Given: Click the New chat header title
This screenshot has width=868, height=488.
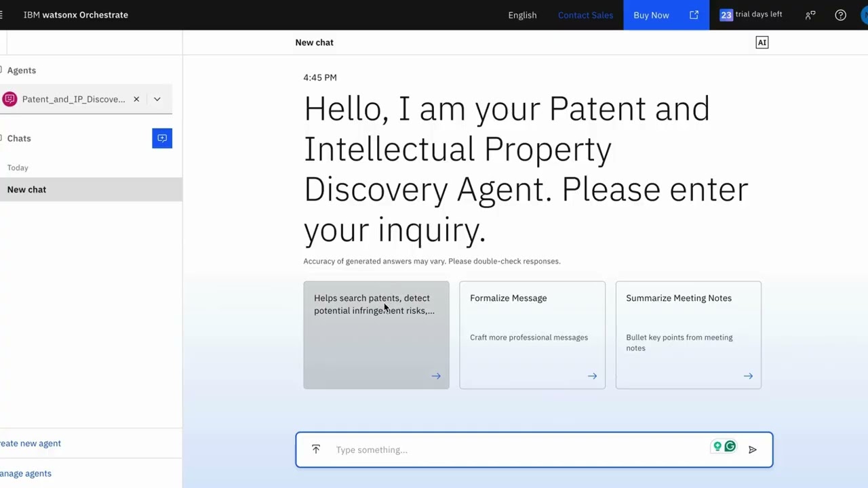Looking at the screenshot, I should [314, 42].
